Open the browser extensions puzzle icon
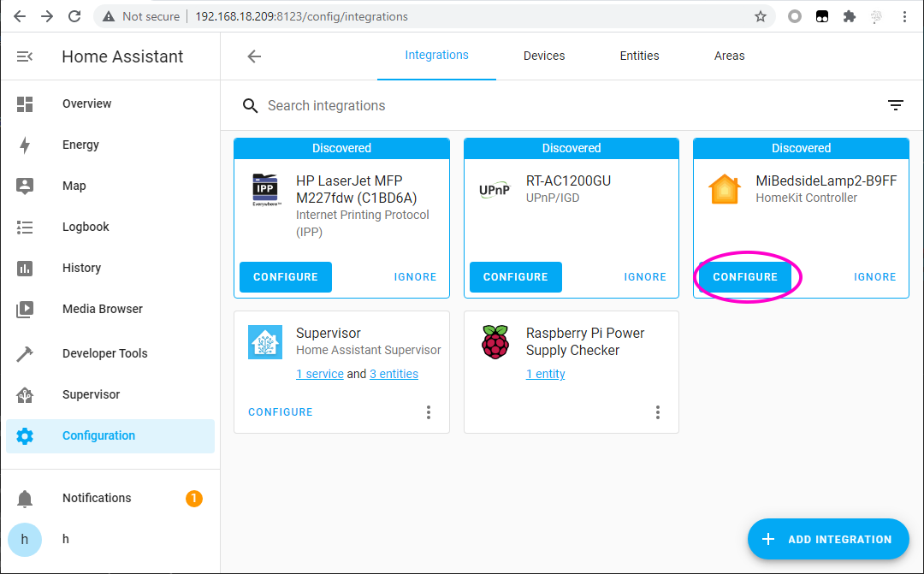924x574 pixels. pyautogui.click(x=850, y=16)
